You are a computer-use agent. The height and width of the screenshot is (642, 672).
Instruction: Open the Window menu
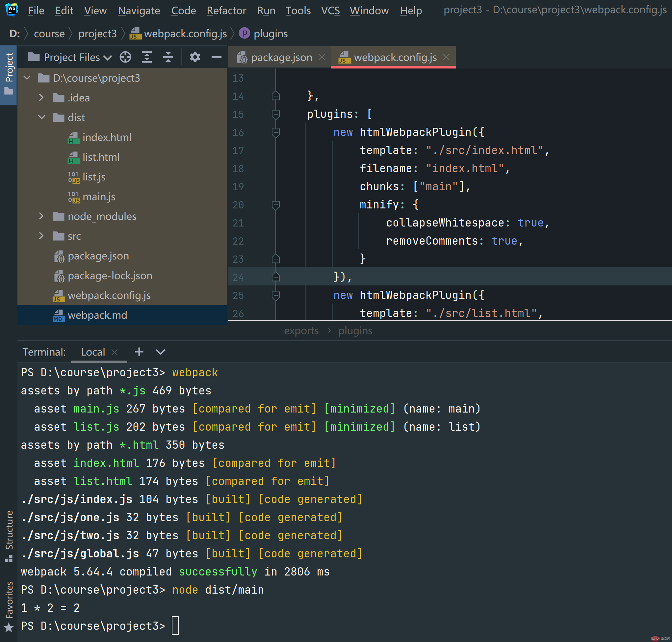click(x=369, y=11)
